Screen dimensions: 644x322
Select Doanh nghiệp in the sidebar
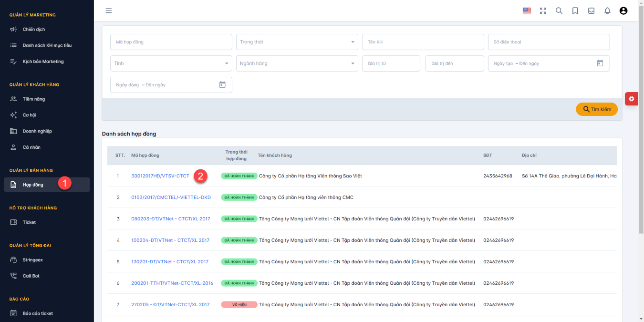37,131
